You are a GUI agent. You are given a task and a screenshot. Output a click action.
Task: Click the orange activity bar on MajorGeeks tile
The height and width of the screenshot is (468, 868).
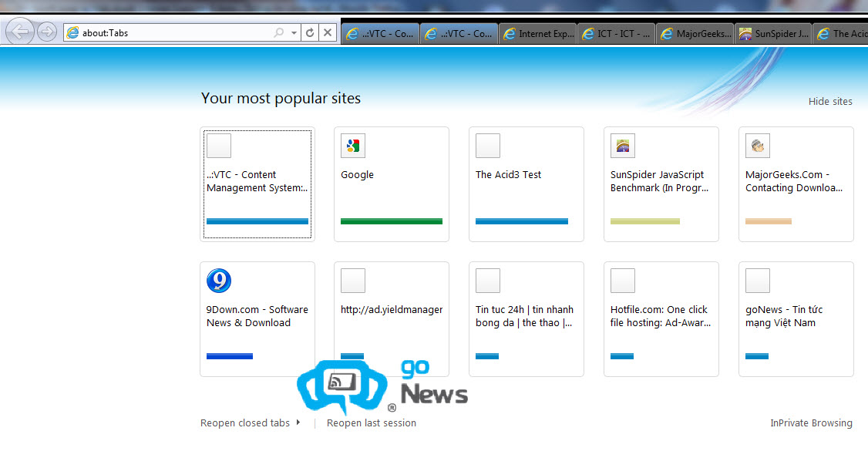pos(769,221)
